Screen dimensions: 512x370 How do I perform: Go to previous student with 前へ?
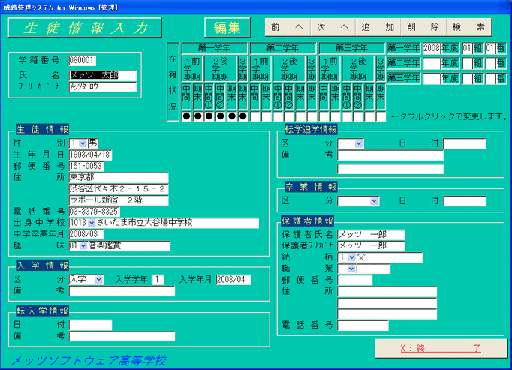point(288,27)
